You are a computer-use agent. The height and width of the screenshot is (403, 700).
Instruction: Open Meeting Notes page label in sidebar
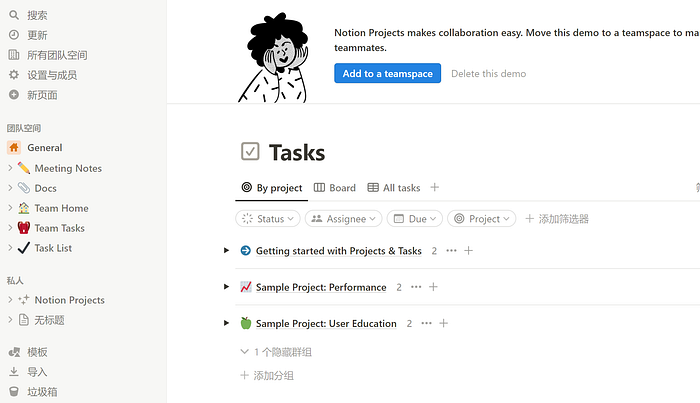click(x=68, y=168)
